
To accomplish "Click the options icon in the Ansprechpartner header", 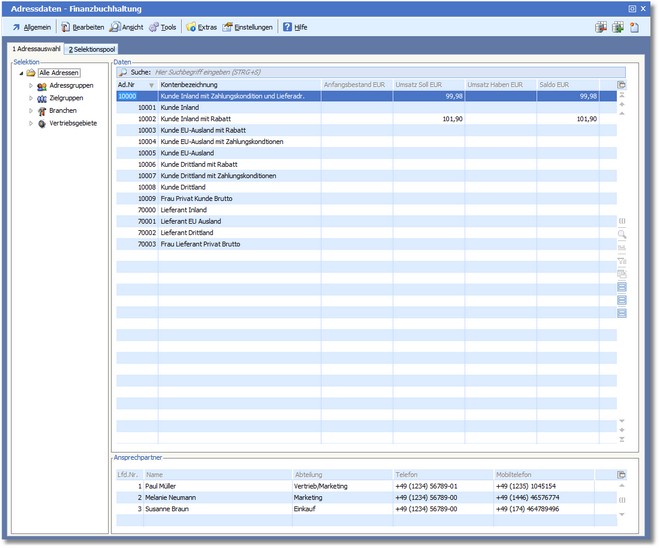I will point(622,474).
